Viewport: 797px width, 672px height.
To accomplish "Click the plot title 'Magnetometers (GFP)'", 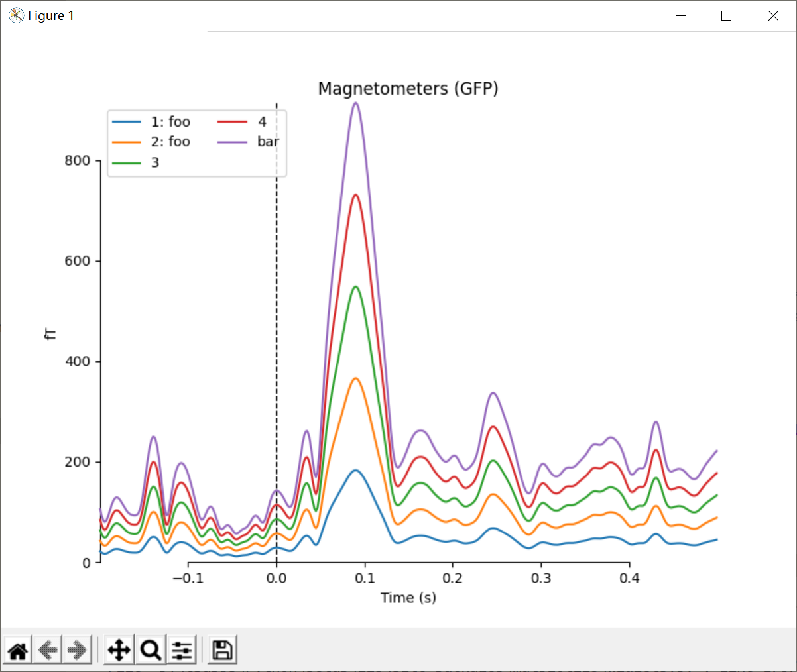I will 408,89.
